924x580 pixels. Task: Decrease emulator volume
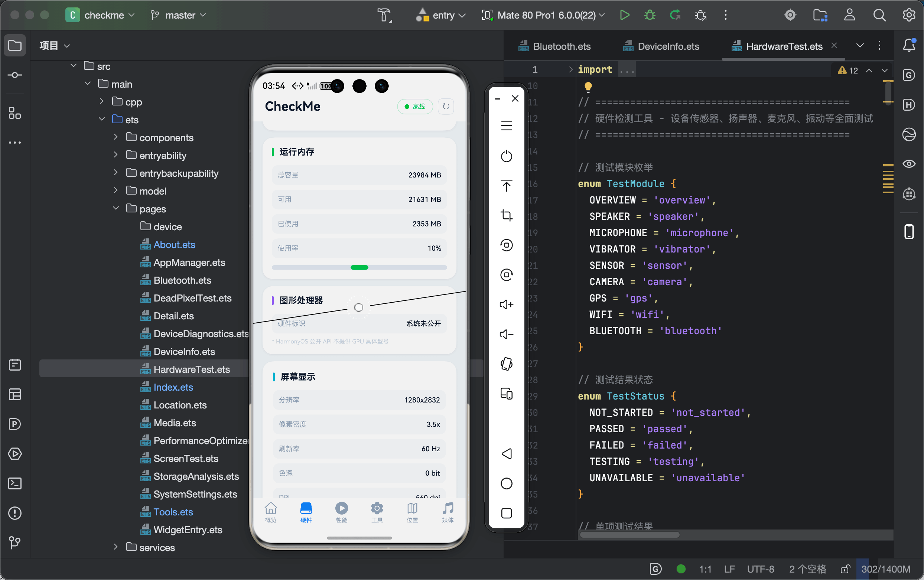506,334
